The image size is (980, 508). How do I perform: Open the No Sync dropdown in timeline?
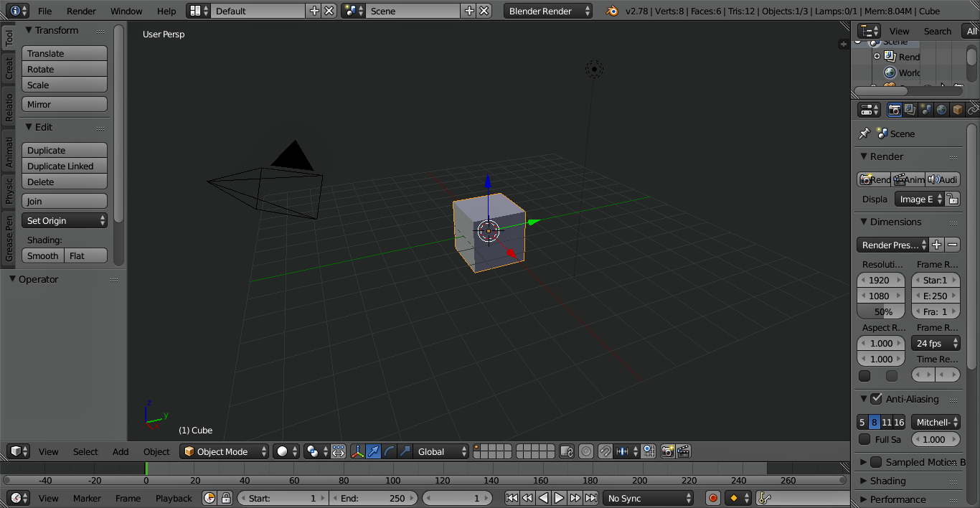[x=648, y=498]
